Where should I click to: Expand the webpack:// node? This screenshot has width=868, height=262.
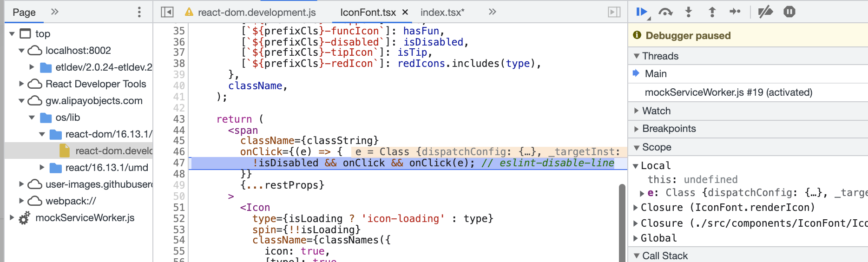tap(22, 201)
